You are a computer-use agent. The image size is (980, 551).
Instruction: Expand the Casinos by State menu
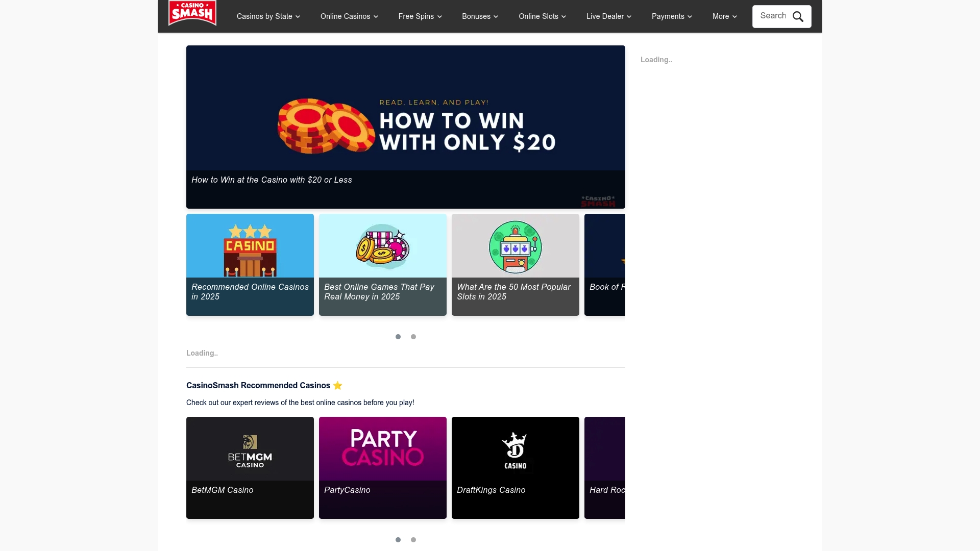tap(268, 16)
